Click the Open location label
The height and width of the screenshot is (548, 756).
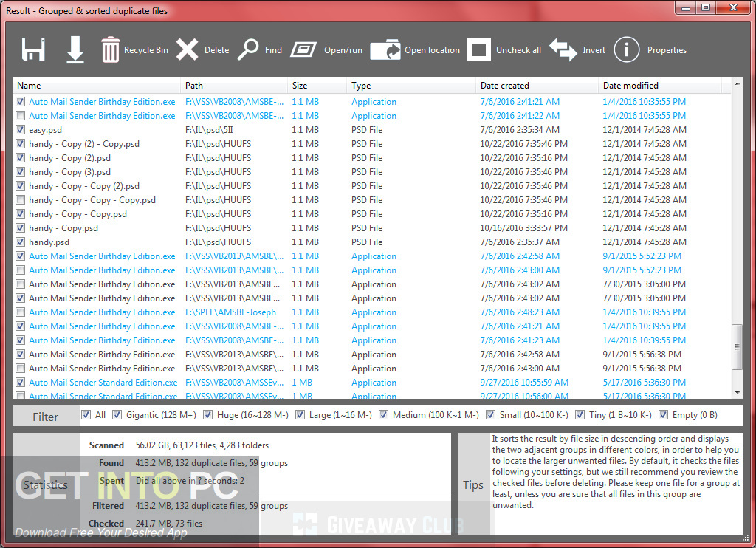click(x=432, y=50)
